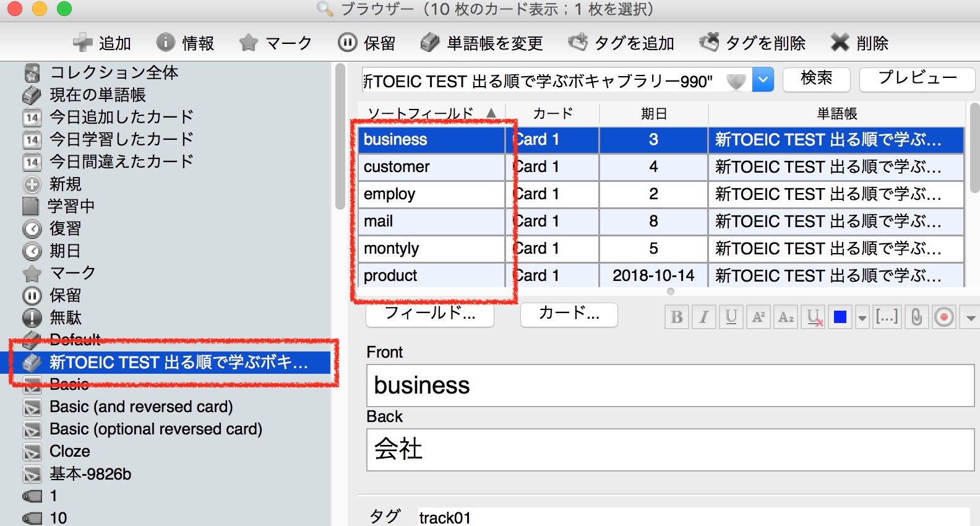Click the remove formatting icon
This screenshot has height=526, width=980.
click(814, 317)
